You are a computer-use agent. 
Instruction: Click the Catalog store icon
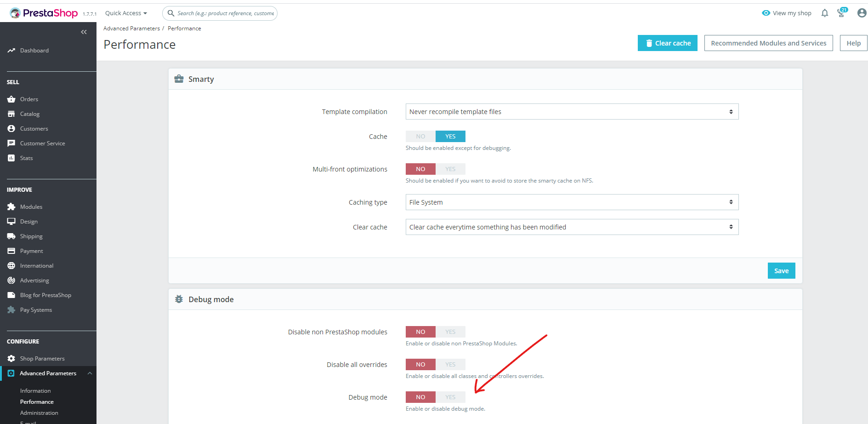point(11,114)
